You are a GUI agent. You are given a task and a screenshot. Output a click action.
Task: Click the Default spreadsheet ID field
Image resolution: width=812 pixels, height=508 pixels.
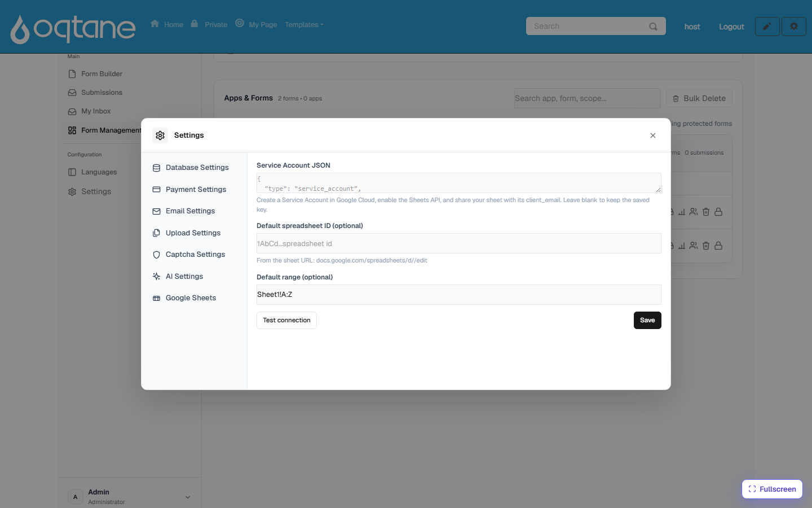(458, 243)
